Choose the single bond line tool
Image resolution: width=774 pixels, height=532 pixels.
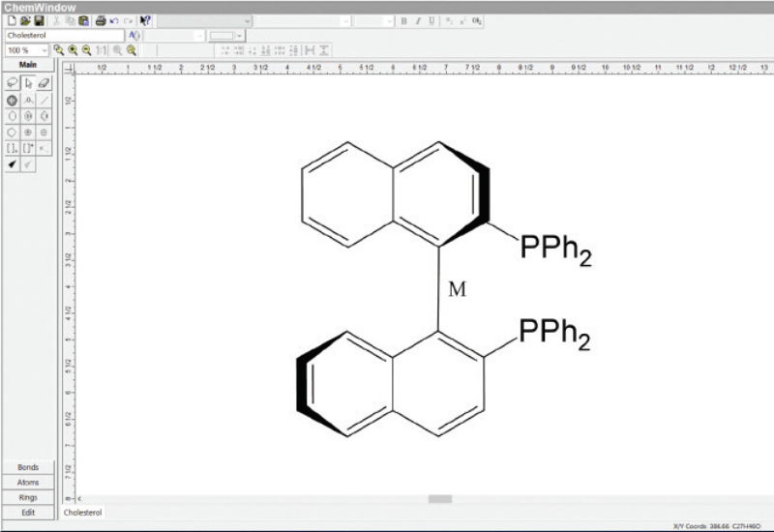(44, 100)
